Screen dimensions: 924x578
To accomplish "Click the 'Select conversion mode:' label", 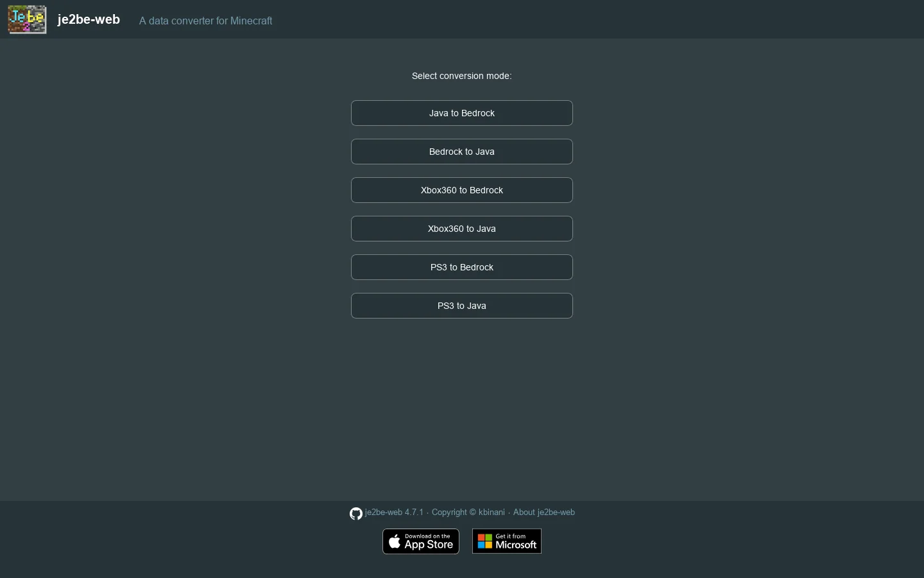I will (x=462, y=76).
